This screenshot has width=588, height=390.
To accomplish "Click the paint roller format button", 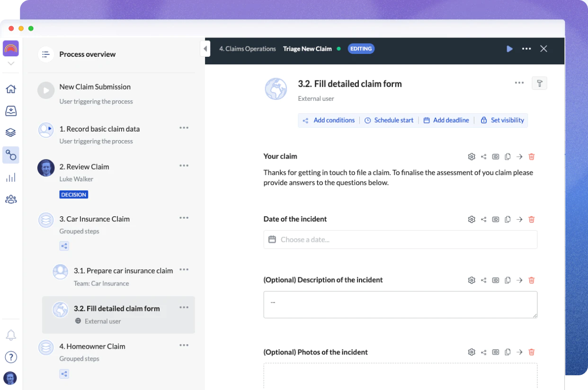I will coord(539,83).
